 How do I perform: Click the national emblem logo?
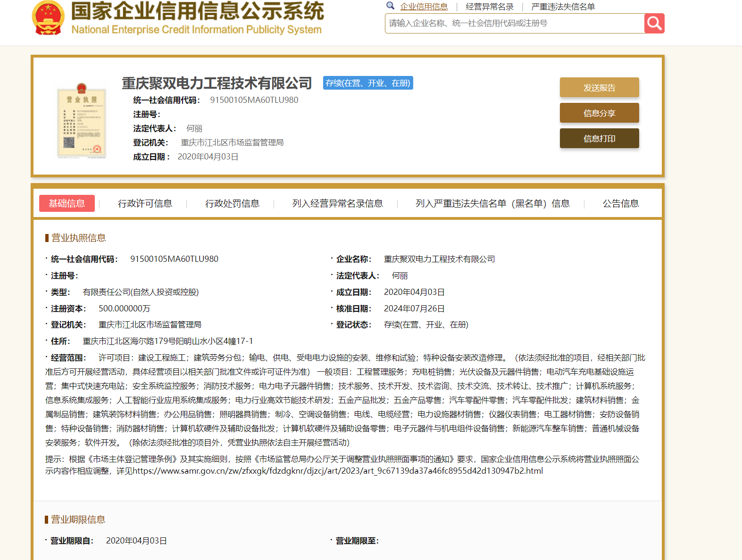48,18
